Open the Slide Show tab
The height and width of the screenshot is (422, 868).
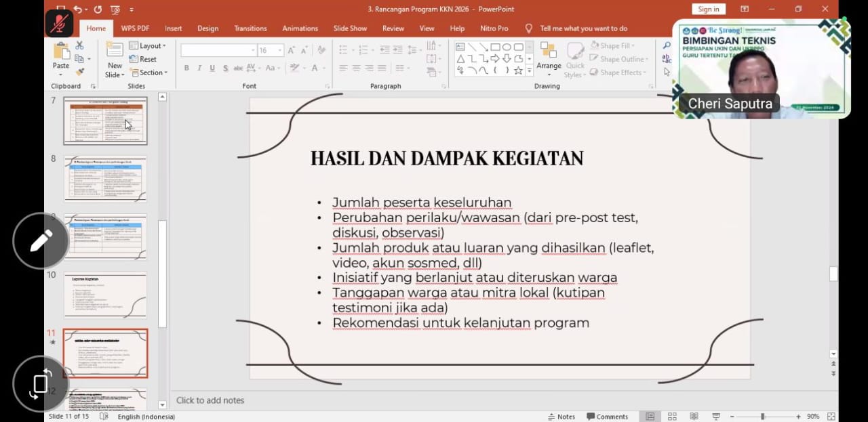coord(350,28)
